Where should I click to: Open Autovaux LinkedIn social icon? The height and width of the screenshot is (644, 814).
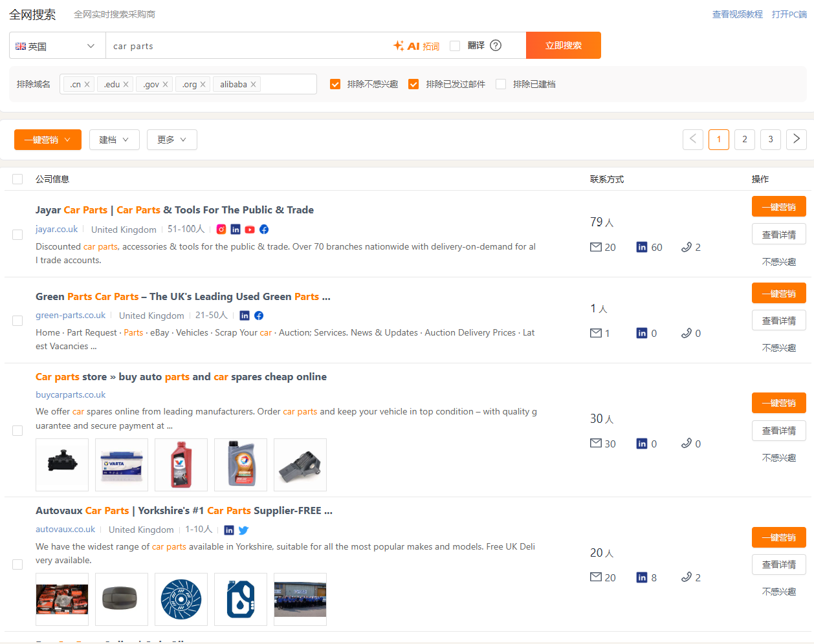point(229,530)
